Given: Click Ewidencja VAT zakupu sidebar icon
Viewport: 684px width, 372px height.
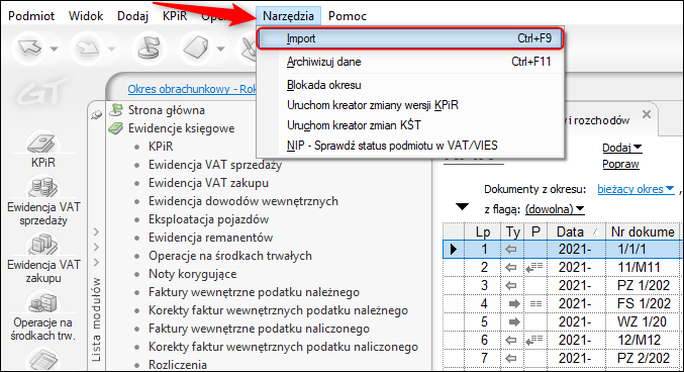Looking at the screenshot, I should [43, 258].
